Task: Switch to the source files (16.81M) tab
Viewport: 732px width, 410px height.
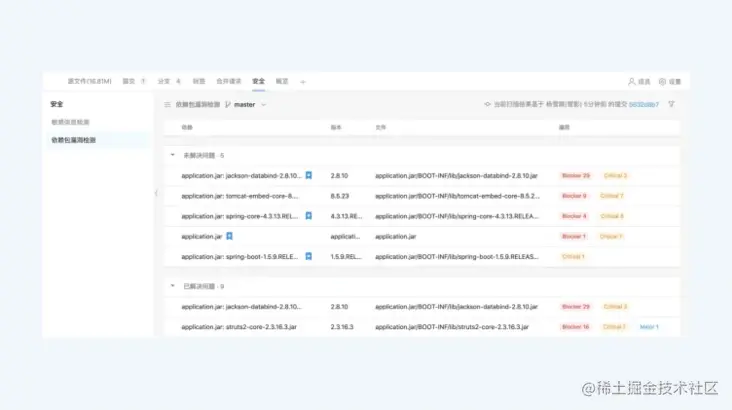Action: pos(89,81)
